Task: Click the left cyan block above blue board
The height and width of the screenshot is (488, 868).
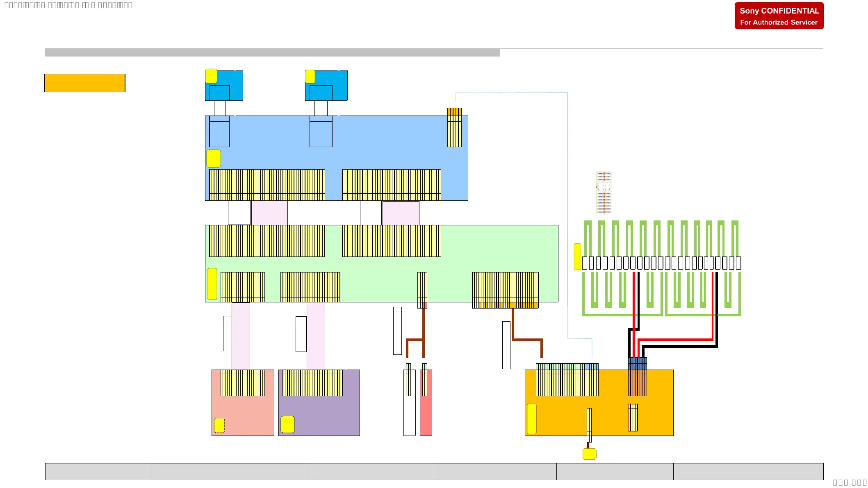Action: [234, 80]
